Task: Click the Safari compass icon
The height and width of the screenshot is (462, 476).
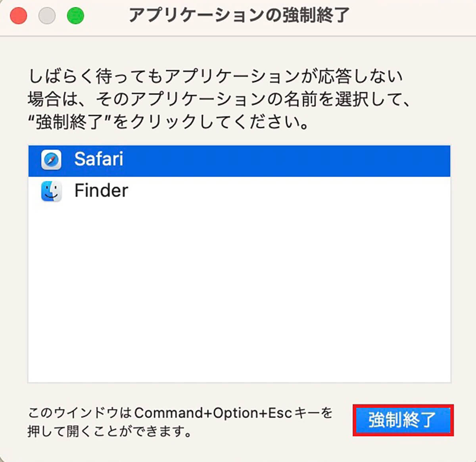Action: 51,160
